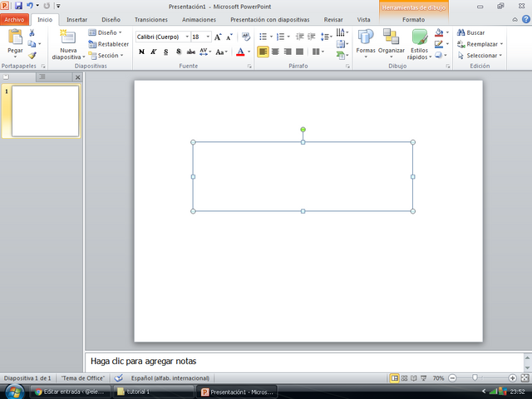
Task: Click the Pegar paste icon
Action: [15, 37]
